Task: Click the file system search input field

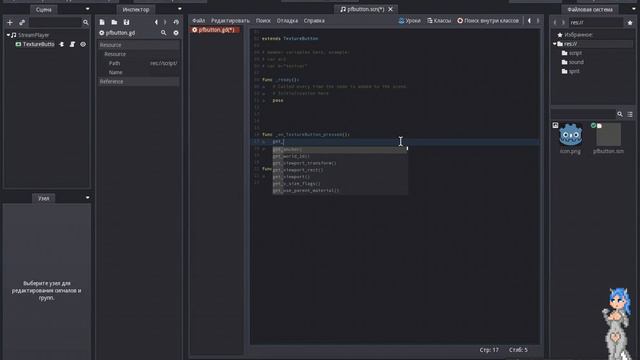Action: point(583,114)
